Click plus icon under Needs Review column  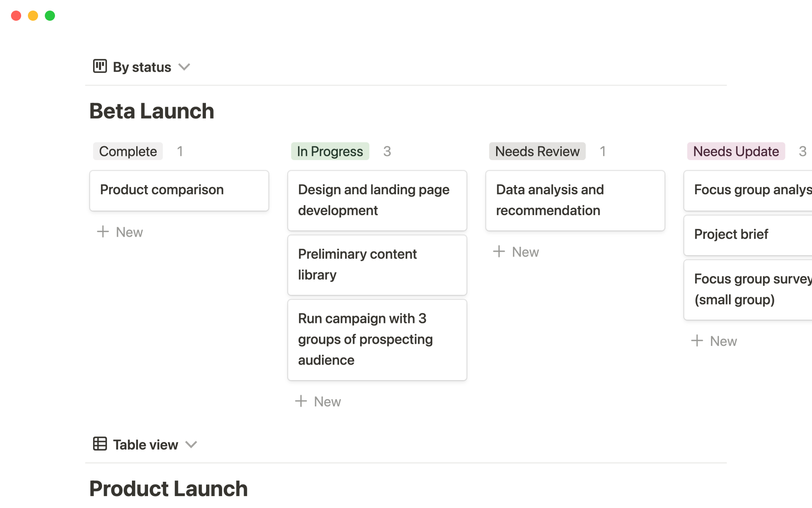pyautogui.click(x=499, y=251)
